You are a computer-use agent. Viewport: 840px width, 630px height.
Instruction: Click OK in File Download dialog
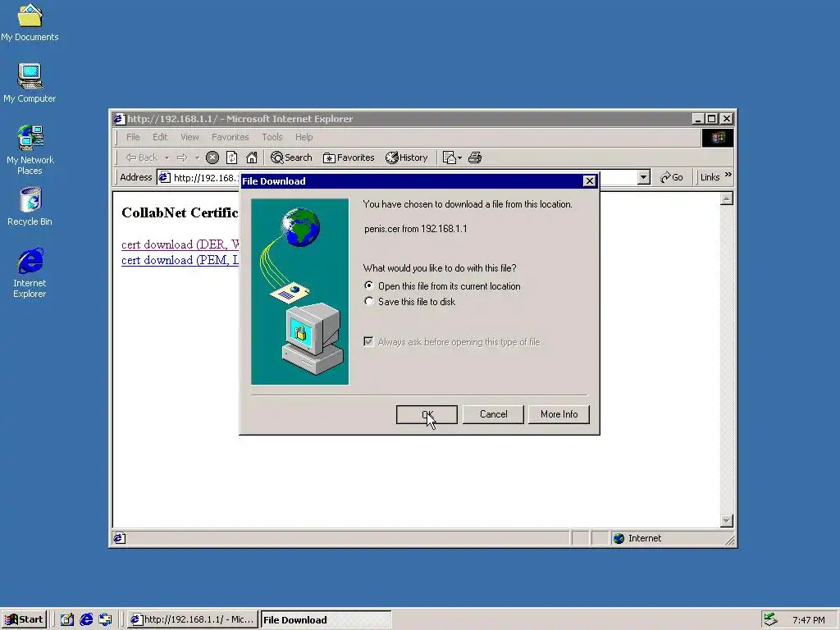click(427, 414)
